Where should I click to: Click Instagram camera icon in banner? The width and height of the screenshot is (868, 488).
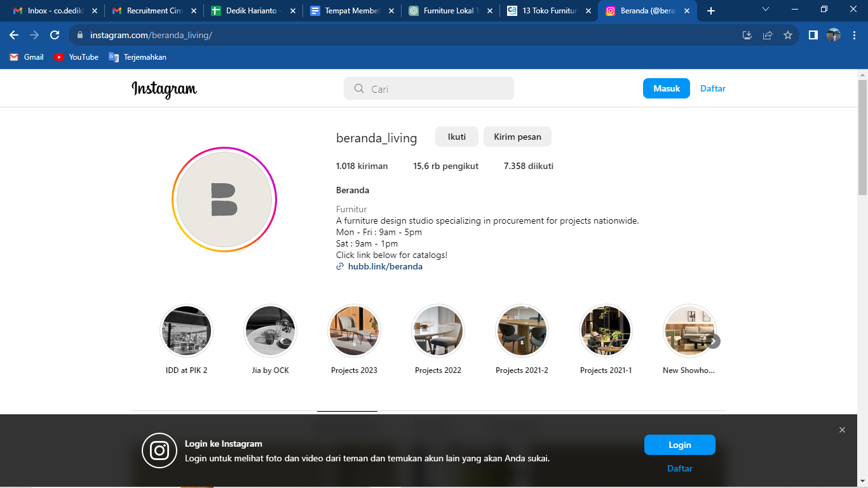[159, 451]
